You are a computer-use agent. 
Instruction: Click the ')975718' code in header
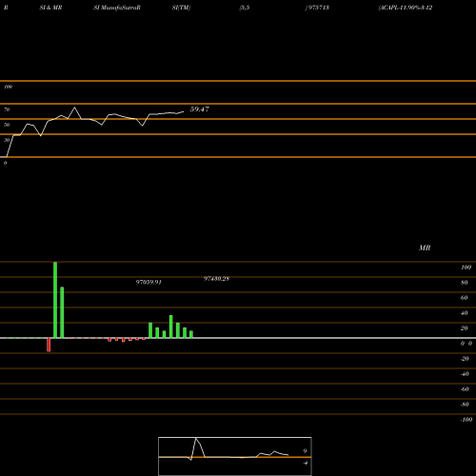coord(317,8)
